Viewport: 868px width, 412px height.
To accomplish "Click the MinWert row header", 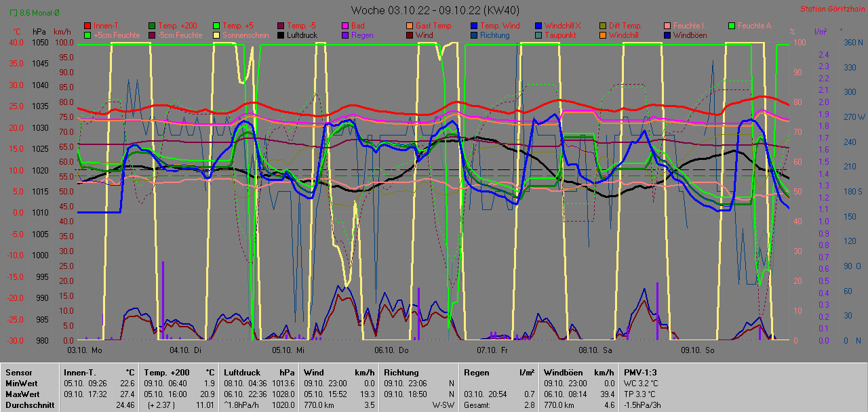I will 21,383.
